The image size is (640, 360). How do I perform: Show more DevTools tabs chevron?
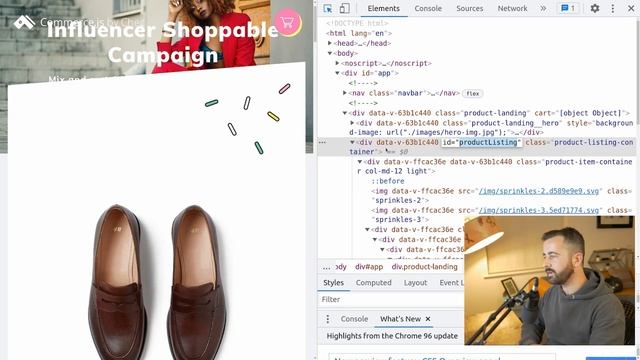pyautogui.click(x=543, y=8)
